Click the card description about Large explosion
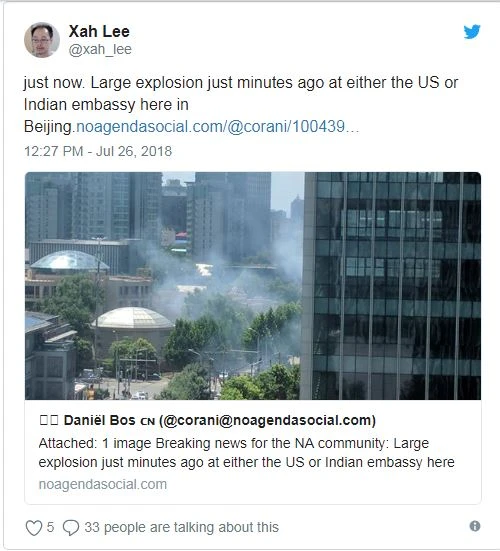The width and height of the screenshot is (500, 551). (x=246, y=453)
